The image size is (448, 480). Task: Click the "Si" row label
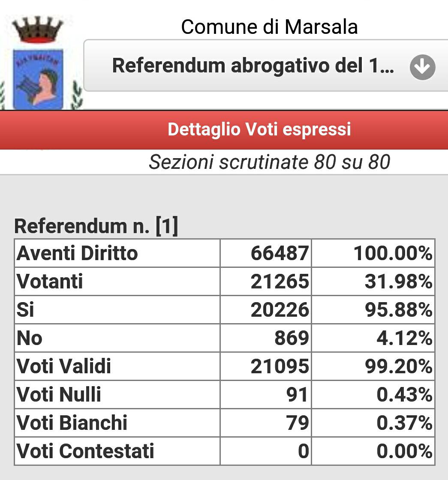point(26,310)
